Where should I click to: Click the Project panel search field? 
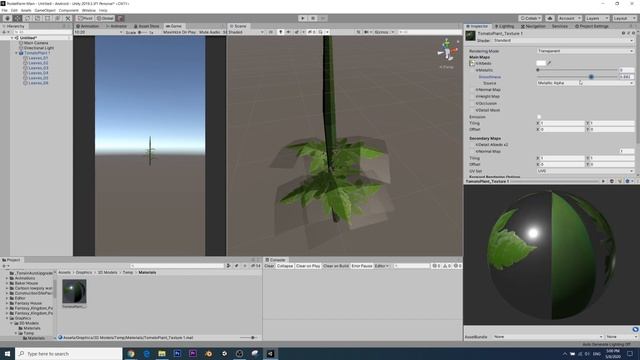[177, 266]
